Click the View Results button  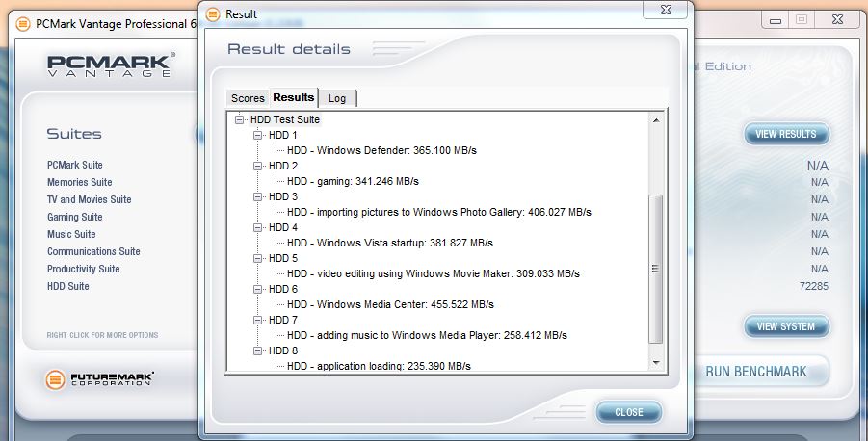click(785, 134)
